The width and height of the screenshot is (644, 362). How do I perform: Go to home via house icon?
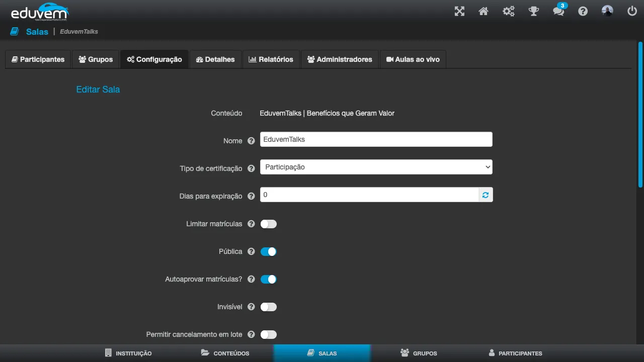tap(484, 11)
